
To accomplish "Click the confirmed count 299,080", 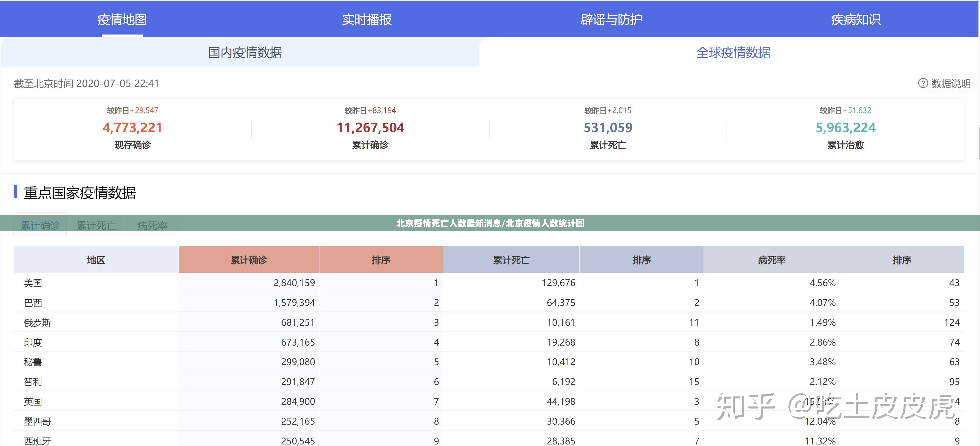I will tap(298, 362).
